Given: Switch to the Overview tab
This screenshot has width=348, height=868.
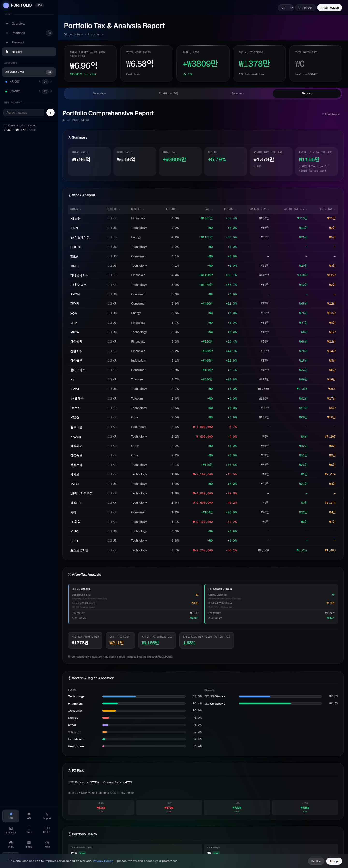Looking at the screenshot, I should 99,93.
